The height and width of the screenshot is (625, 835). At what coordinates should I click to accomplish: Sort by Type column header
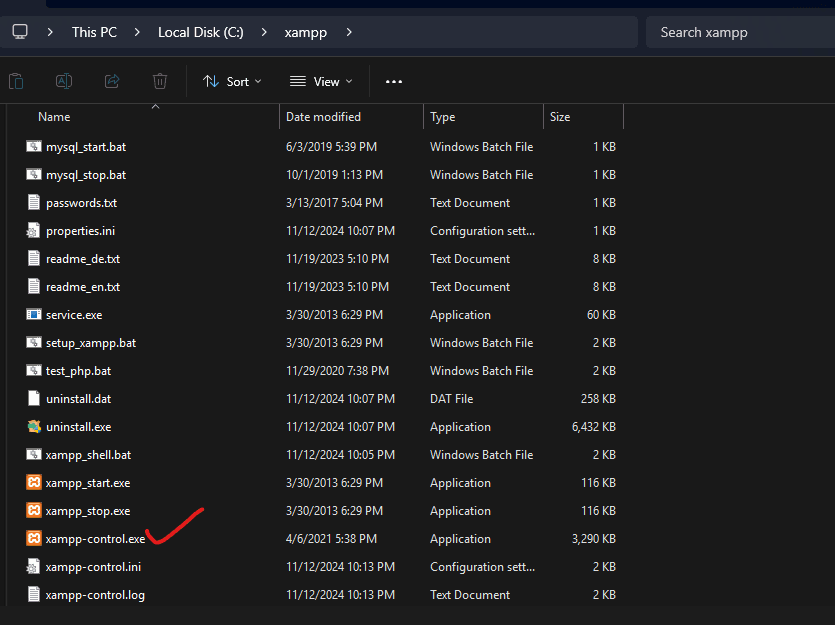tap(443, 117)
